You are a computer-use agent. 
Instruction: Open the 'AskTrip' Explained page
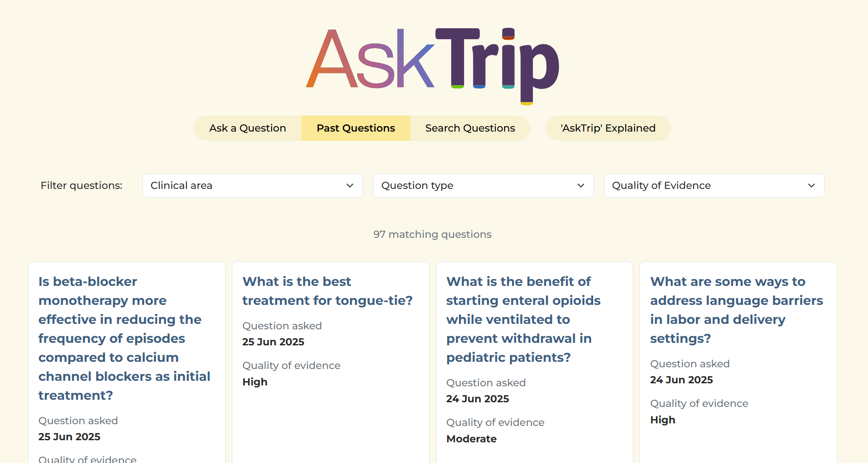(x=607, y=128)
